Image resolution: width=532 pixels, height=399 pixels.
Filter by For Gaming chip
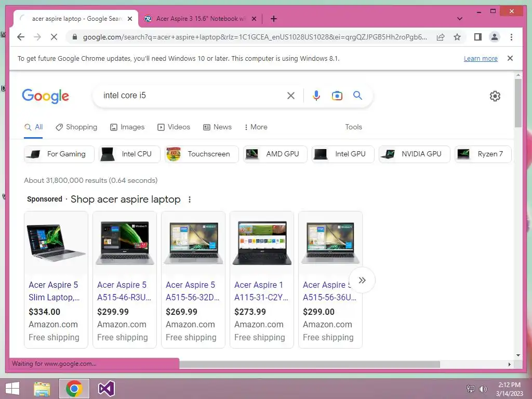[x=59, y=154]
